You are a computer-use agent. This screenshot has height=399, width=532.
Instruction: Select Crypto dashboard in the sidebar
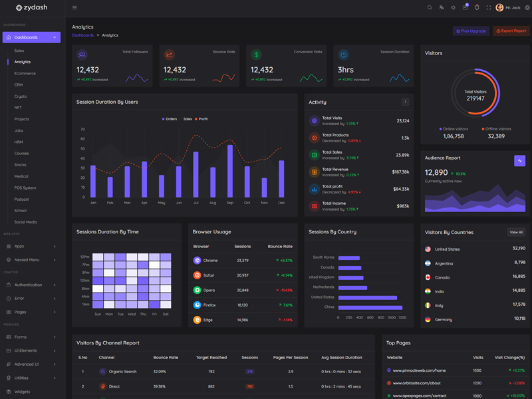21,96
